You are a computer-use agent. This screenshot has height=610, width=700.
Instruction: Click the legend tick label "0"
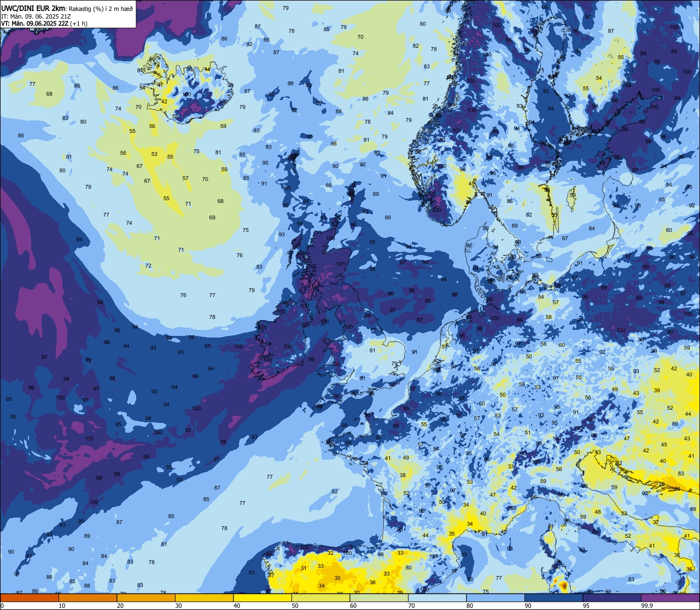2,606
